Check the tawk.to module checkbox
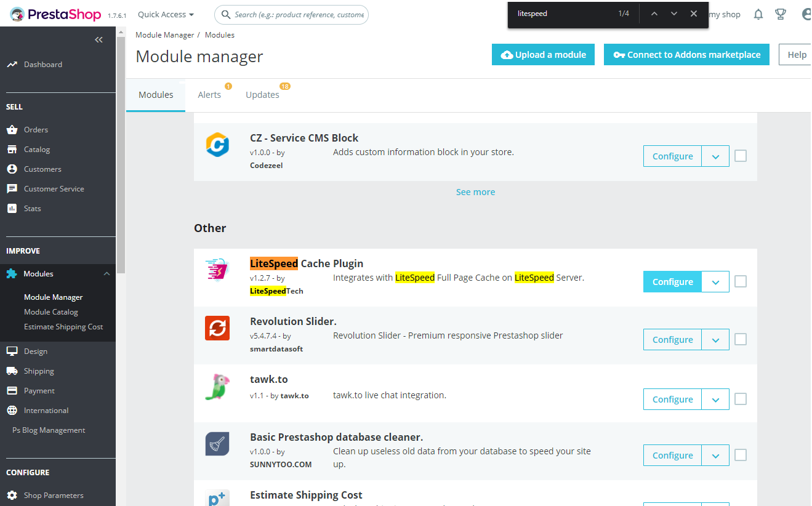This screenshot has width=812, height=506. tap(741, 399)
